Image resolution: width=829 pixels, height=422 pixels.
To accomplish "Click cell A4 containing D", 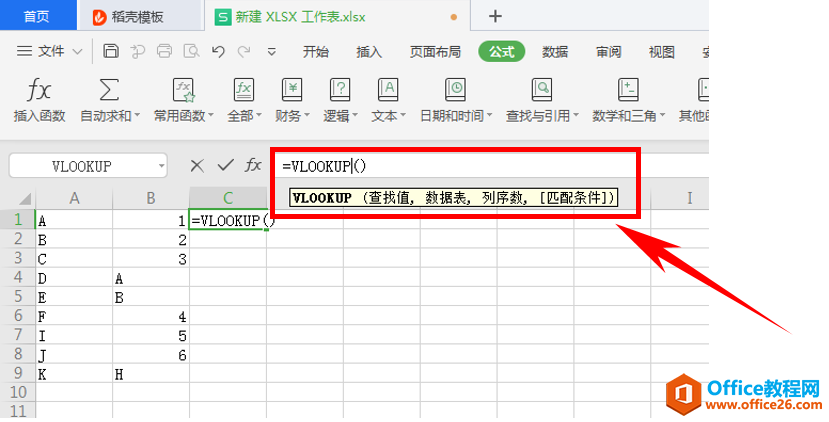I will tap(74, 278).
